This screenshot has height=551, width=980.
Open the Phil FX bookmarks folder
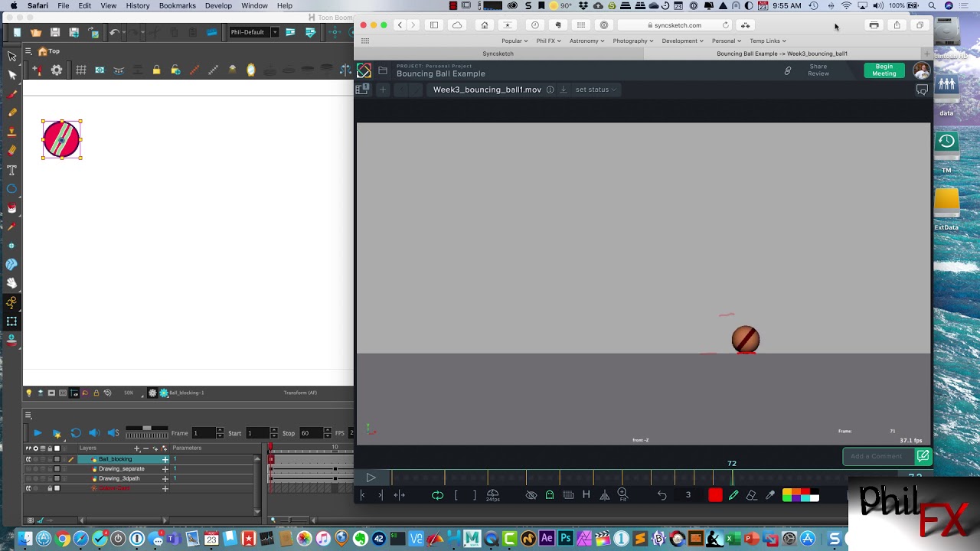tap(548, 41)
